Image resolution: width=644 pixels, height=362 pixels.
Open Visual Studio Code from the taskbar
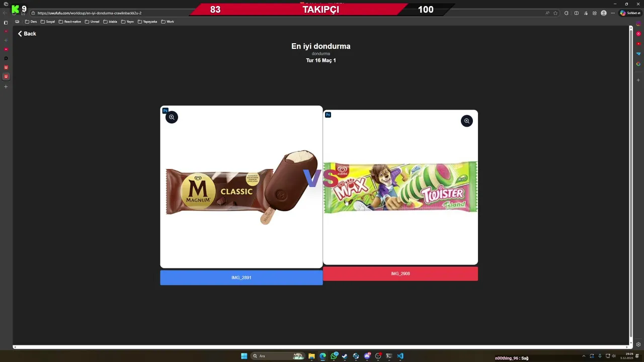400,356
